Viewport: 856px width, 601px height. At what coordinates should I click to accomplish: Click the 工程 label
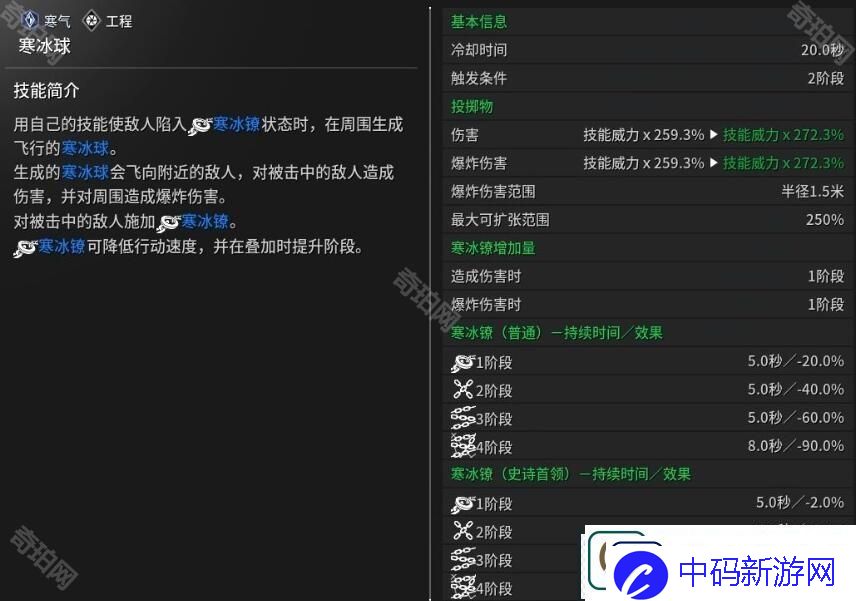118,21
